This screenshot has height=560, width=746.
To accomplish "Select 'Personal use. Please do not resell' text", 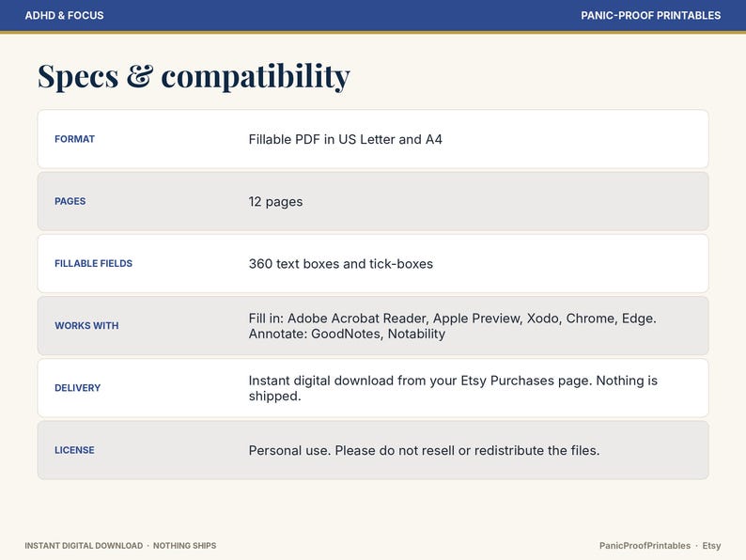I will click(x=424, y=451).
